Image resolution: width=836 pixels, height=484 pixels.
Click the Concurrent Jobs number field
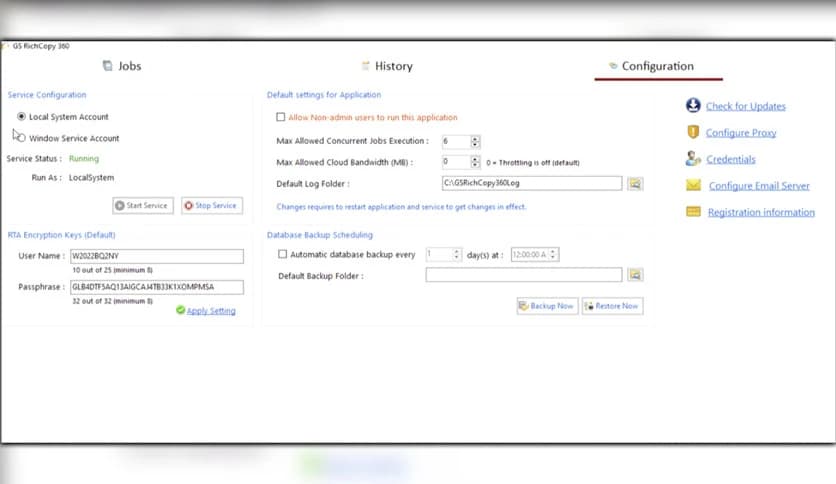pos(456,141)
